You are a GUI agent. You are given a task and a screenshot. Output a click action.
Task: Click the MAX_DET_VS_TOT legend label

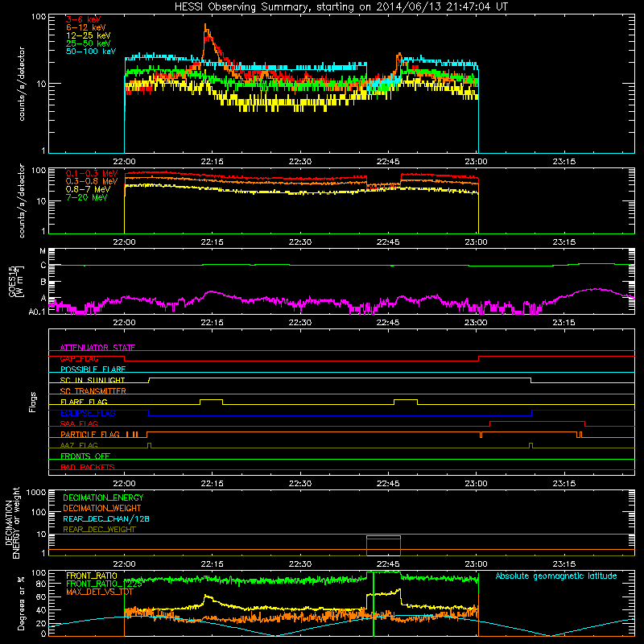coord(100,592)
